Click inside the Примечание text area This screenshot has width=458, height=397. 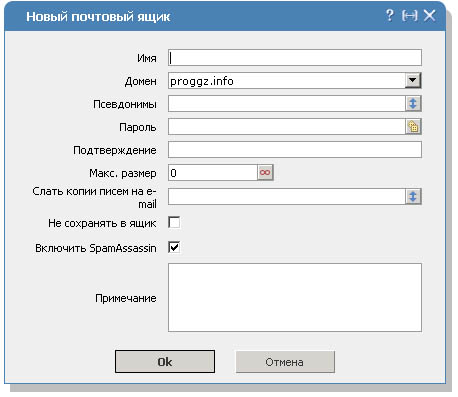pyautogui.click(x=295, y=297)
